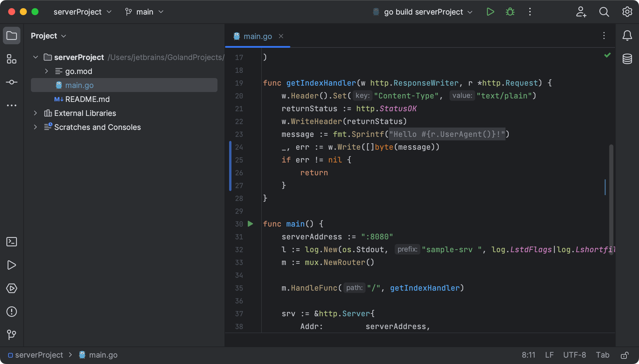639x364 pixels.
Task: Open the Database panel on the right
Action: 627,59
